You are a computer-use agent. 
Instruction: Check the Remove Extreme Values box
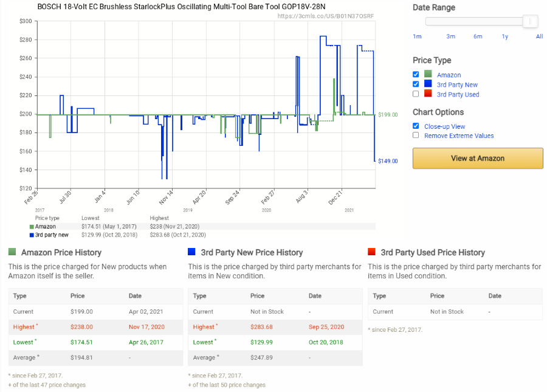point(416,135)
